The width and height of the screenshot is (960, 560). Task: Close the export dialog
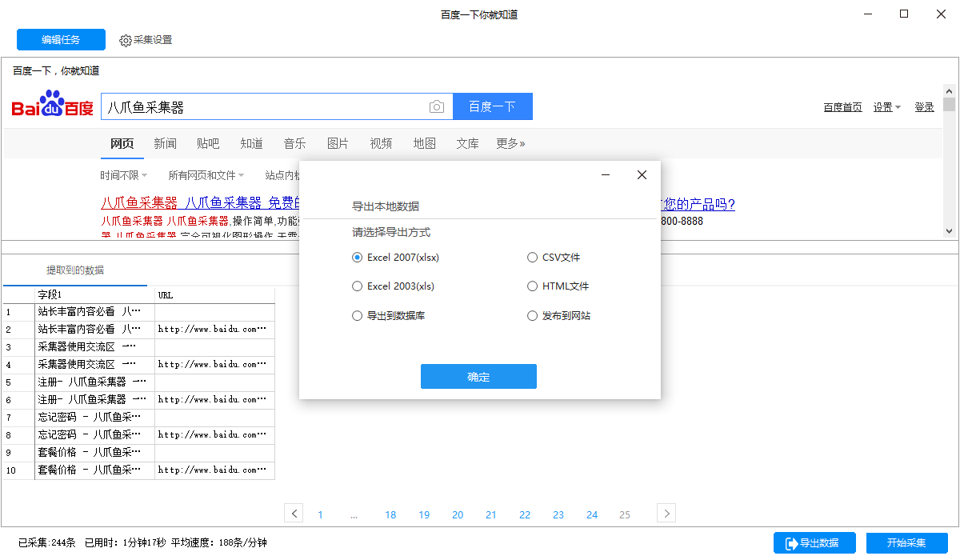[x=642, y=175]
